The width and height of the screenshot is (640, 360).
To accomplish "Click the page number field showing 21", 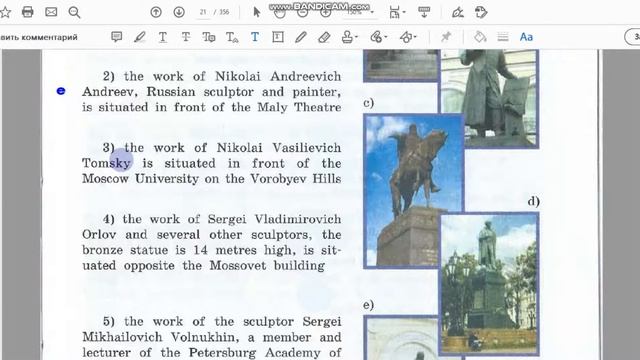I will coord(203,12).
